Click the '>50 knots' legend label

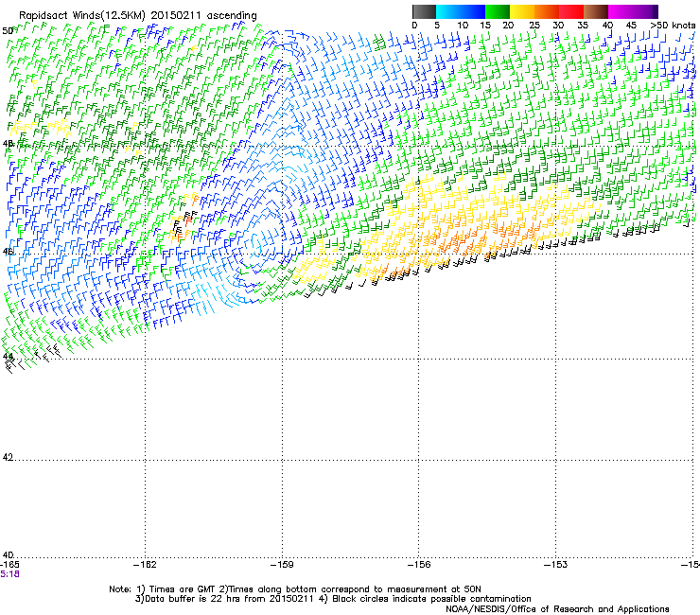(673, 26)
